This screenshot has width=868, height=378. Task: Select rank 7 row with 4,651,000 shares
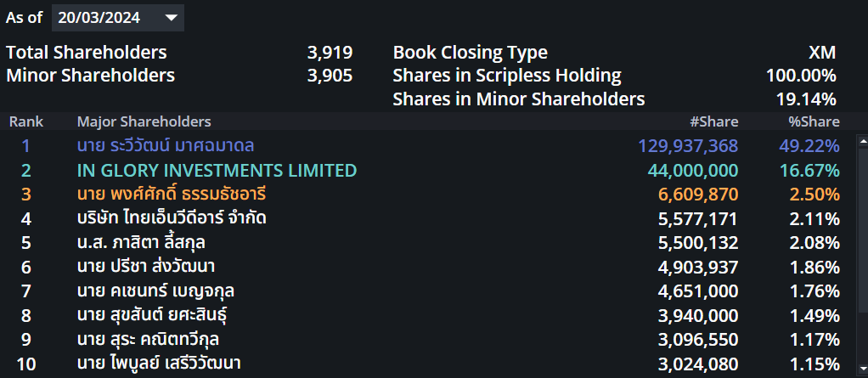[x=428, y=291]
